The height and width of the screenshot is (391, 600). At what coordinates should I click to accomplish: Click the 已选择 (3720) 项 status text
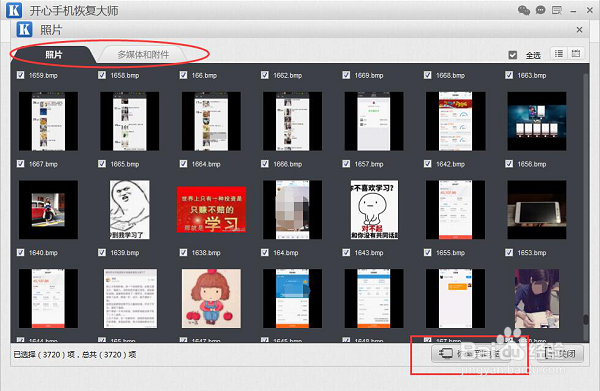tap(44, 355)
